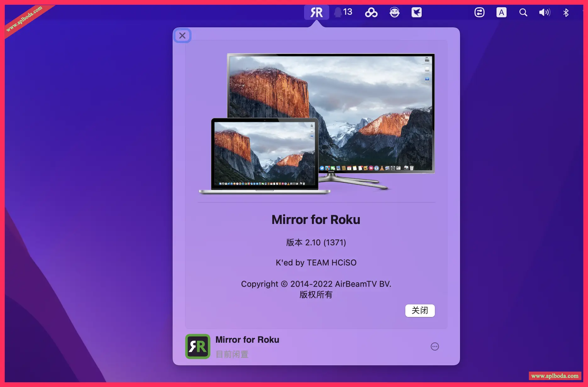This screenshot has height=387, width=588.
Task: Open Spotlight search magnifier
Action: coord(523,13)
